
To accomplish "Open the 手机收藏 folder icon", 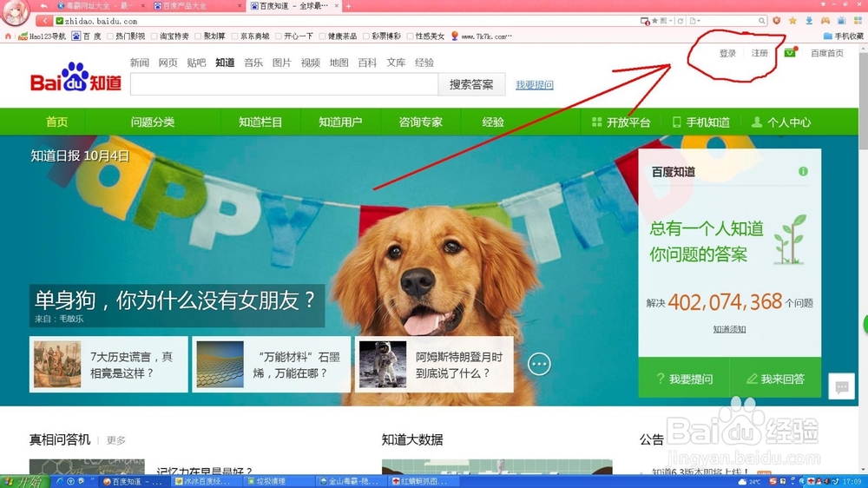I will tap(827, 36).
